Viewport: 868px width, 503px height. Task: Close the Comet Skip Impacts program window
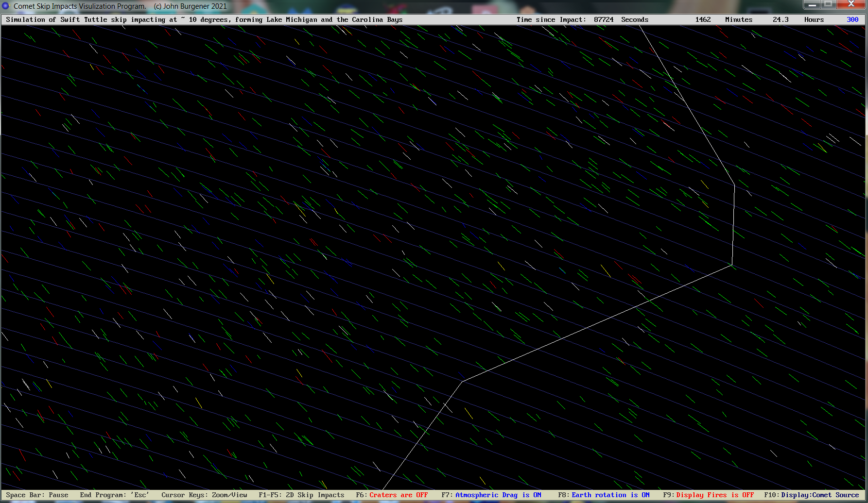(851, 5)
